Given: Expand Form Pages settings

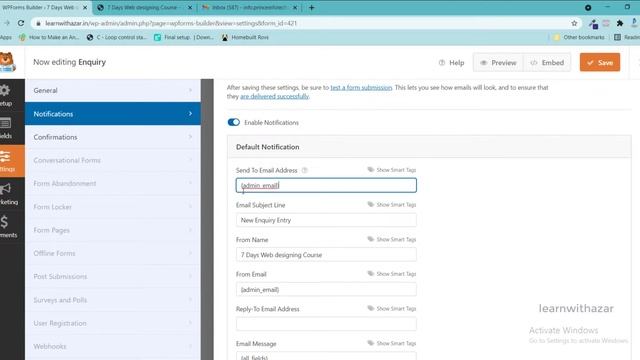Looking at the screenshot, I should [x=113, y=230].
